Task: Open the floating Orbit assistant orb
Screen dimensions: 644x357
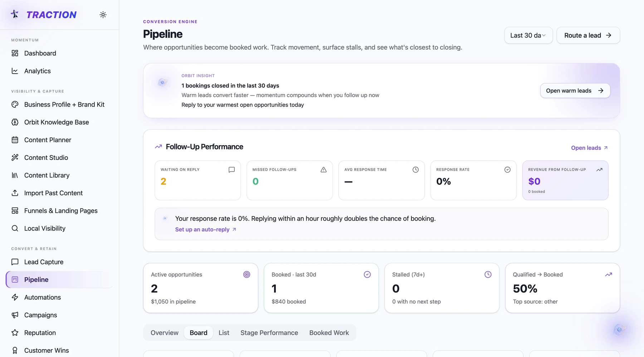Action: point(619,329)
